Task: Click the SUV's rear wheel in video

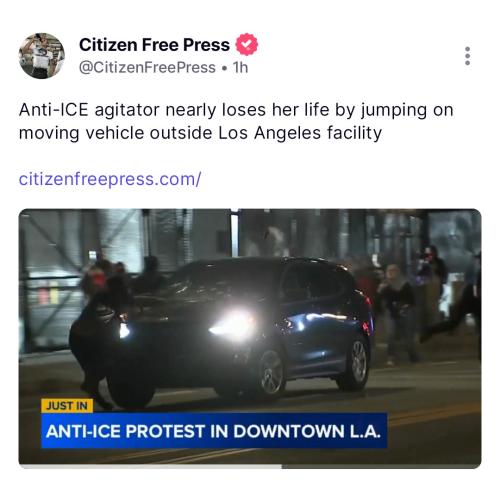Action: pos(358,364)
